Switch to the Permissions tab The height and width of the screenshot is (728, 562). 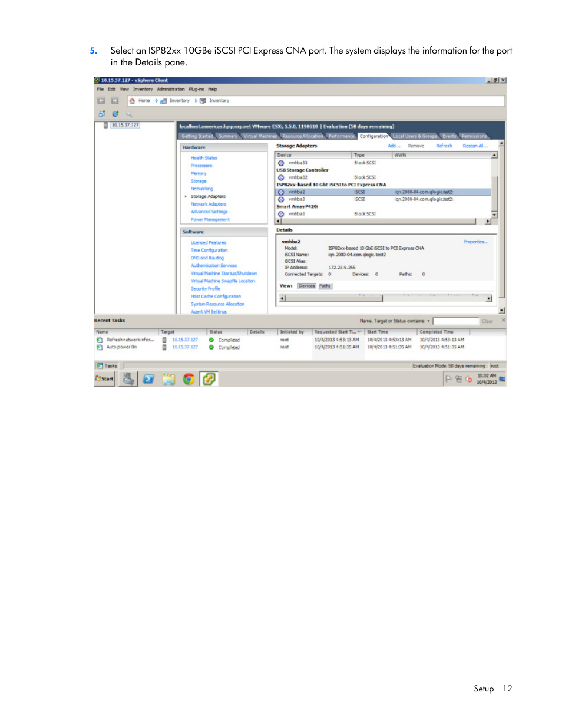[x=474, y=136]
